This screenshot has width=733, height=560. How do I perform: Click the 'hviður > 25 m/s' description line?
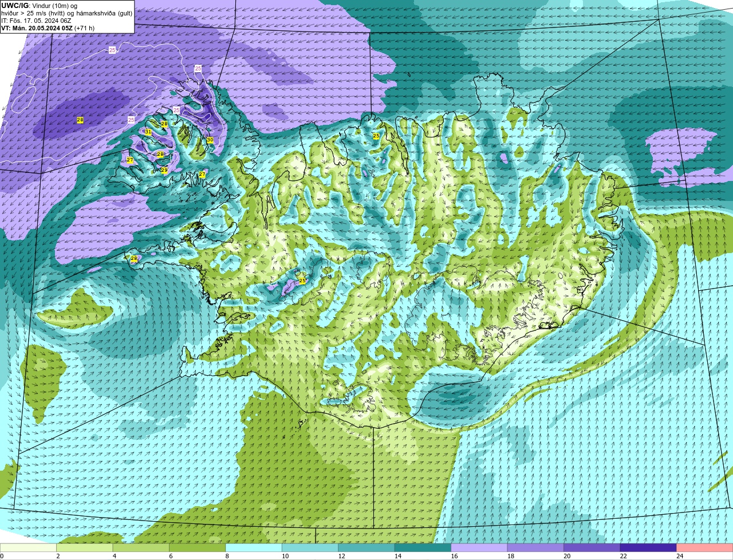pos(66,13)
